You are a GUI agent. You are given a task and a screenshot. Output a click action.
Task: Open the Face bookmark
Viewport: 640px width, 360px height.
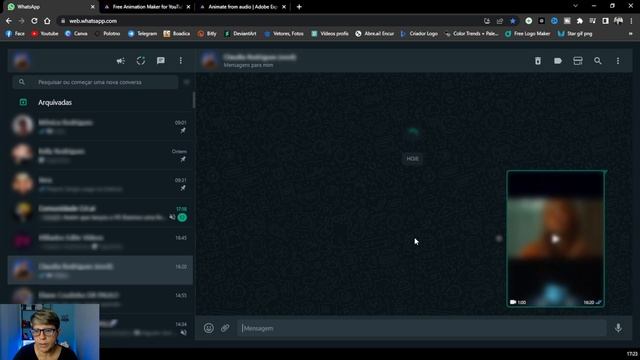click(16, 34)
